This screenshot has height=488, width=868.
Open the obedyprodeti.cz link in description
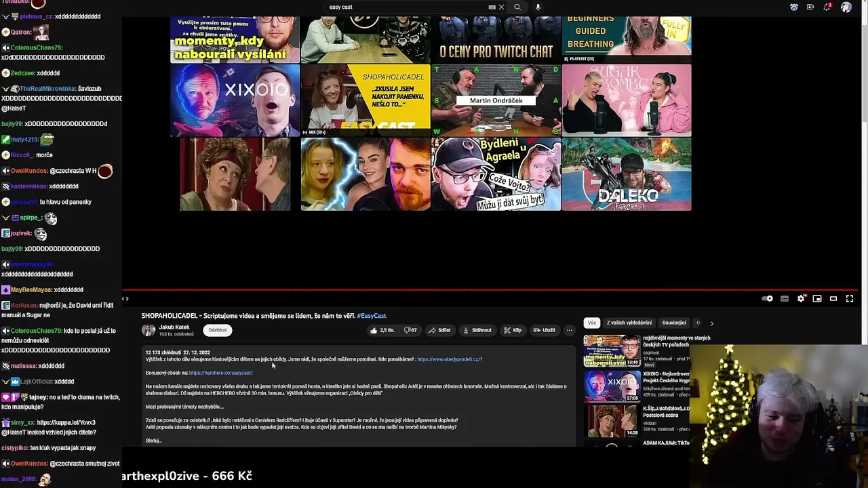pyautogui.click(x=450, y=359)
